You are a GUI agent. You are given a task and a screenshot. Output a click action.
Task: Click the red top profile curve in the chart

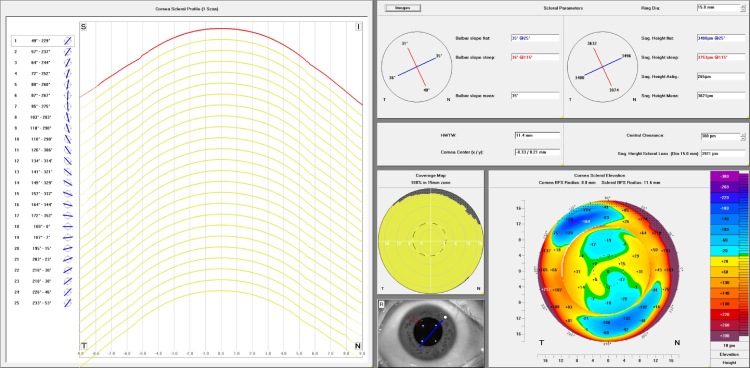[221, 29]
